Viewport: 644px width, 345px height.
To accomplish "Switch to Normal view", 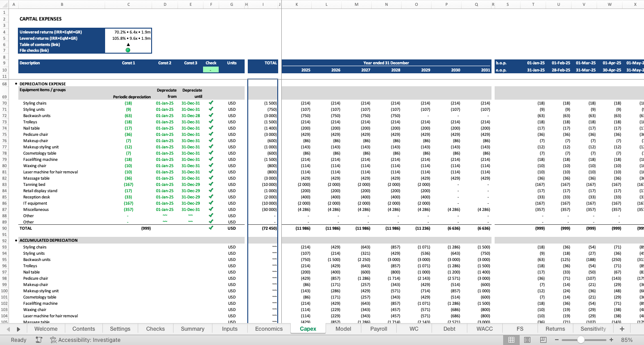I will [x=511, y=340].
